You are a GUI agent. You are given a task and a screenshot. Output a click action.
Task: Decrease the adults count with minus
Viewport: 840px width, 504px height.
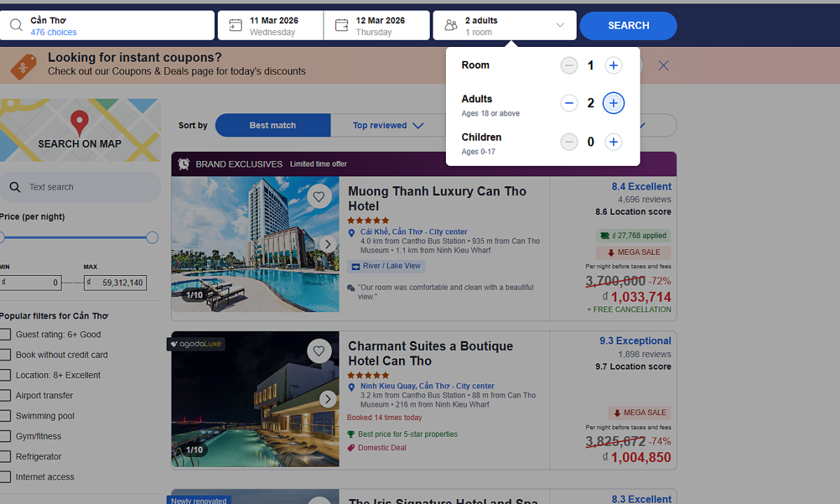[569, 104]
